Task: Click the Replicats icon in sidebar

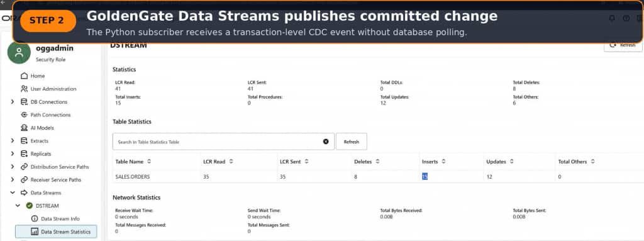Action: pyautogui.click(x=25, y=154)
